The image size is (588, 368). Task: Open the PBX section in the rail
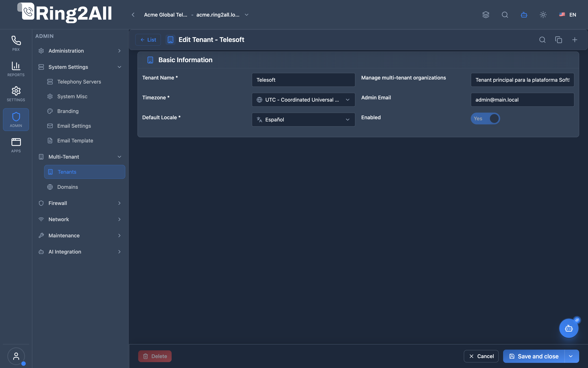click(x=16, y=43)
